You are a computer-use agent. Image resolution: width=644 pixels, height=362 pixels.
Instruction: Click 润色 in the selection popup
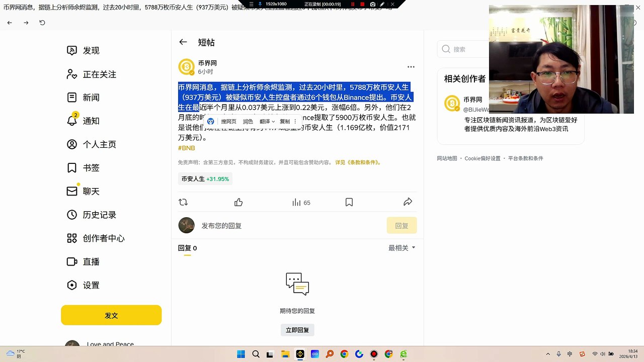coord(248,122)
